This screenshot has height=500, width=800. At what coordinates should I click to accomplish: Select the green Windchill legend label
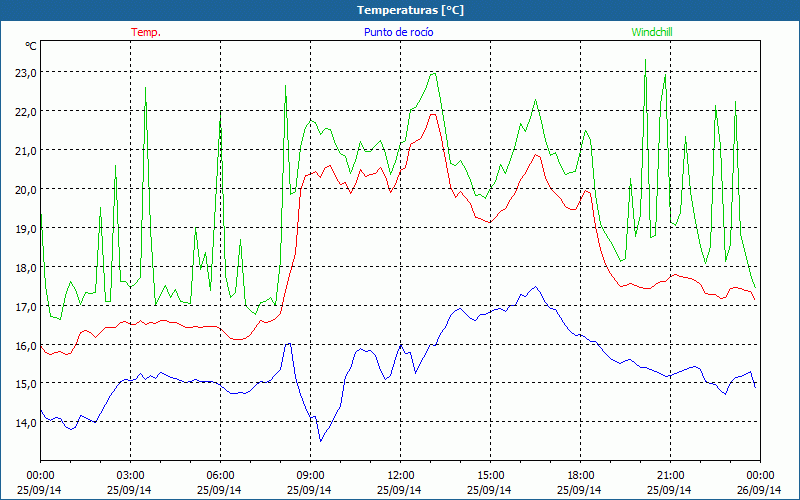pyautogui.click(x=652, y=32)
